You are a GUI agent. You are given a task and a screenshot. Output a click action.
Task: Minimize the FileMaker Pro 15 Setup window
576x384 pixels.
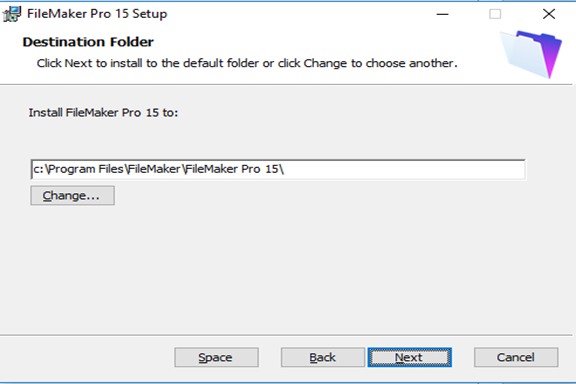click(x=442, y=14)
